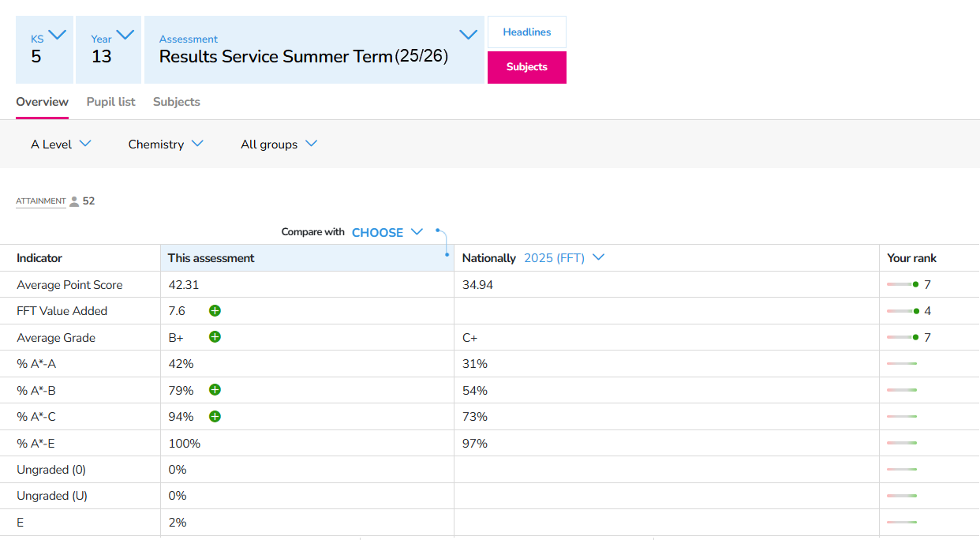980x540 pixels.
Task: Click the 54% national value
Action: pyautogui.click(x=474, y=391)
